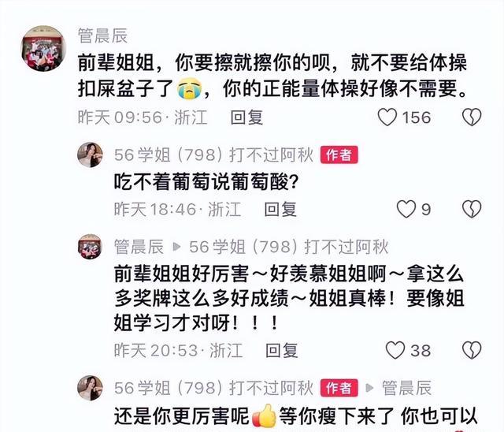Tap the 156 like count

click(417, 117)
